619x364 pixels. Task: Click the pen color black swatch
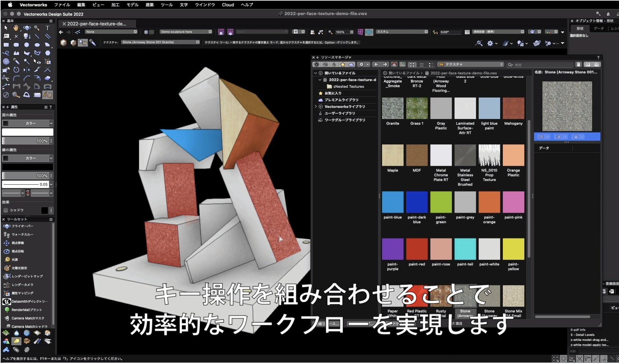27,167
